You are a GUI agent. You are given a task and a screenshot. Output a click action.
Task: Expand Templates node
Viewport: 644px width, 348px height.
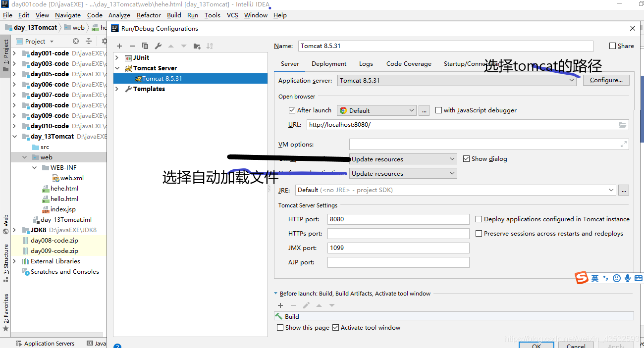pyautogui.click(x=117, y=89)
